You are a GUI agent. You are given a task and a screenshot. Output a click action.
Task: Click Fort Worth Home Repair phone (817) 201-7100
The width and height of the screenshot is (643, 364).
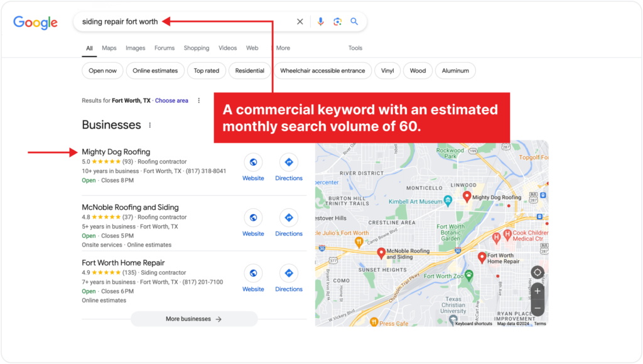click(x=203, y=282)
